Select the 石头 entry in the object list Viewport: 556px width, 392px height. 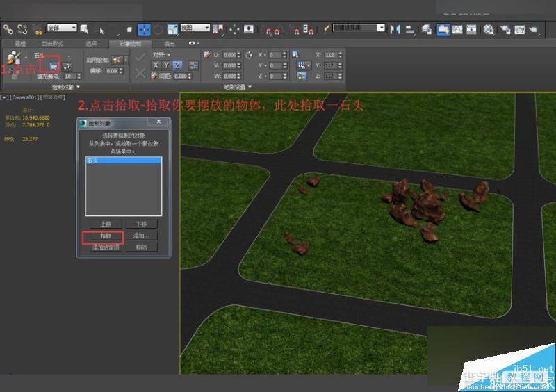[124, 161]
